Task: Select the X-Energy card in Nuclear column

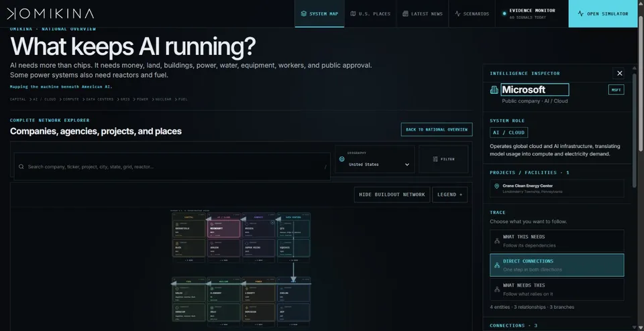Action: [x=224, y=293]
